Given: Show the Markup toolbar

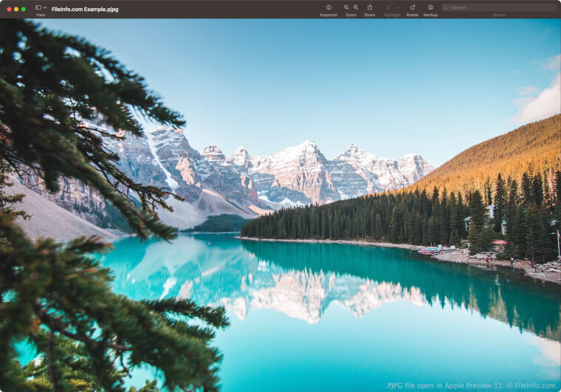Looking at the screenshot, I should point(430,7).
